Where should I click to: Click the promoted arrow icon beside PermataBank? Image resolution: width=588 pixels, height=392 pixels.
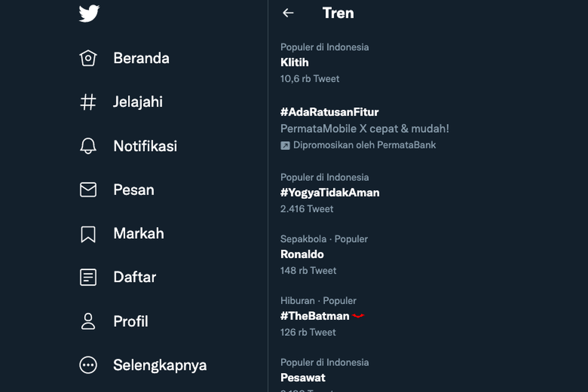(x=285, y=145)
